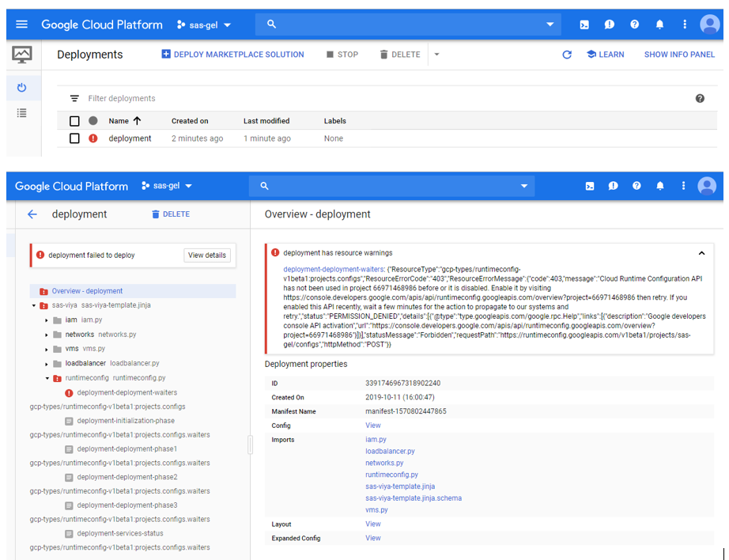Image resolution: width=729 pixels, height=560 pixels.
Task: Refresh the Deployments list
Action: (566, 55)
